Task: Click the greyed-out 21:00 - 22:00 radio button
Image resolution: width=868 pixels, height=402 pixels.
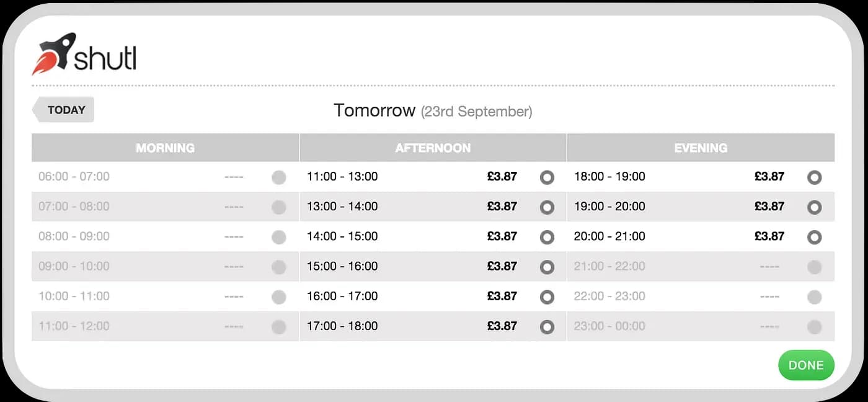Action: tap(814, 267)
